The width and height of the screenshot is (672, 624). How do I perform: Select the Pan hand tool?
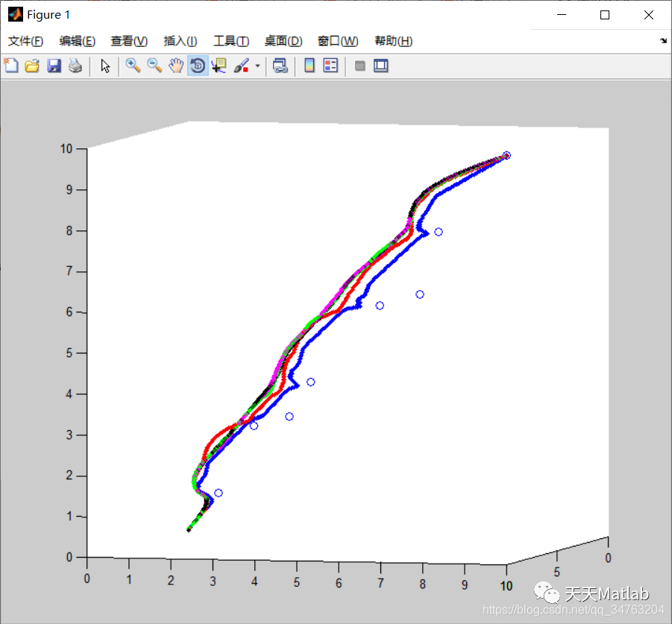click(176, 66)
